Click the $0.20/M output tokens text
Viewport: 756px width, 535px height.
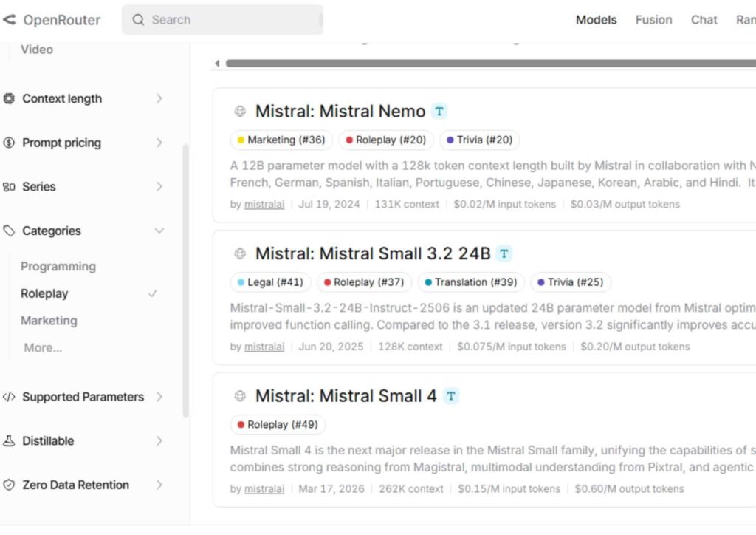(635, 347)
